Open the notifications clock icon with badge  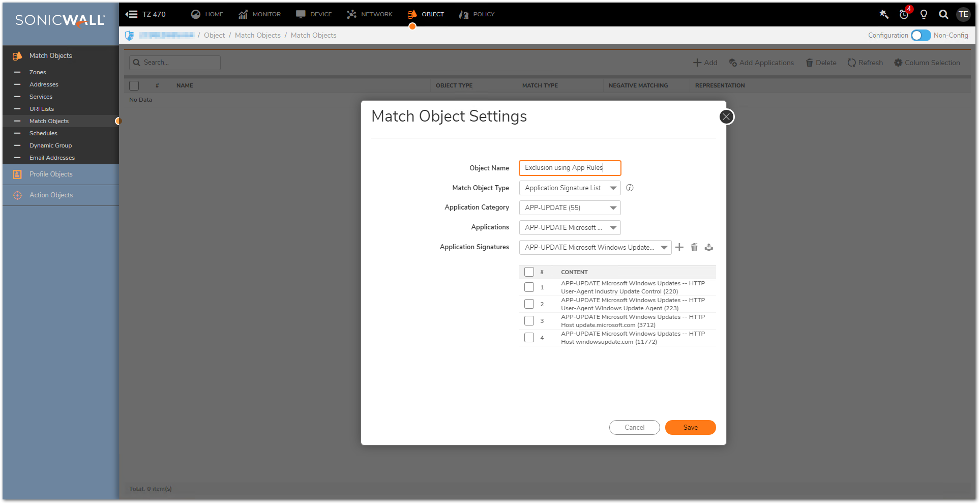click(904, 14)
